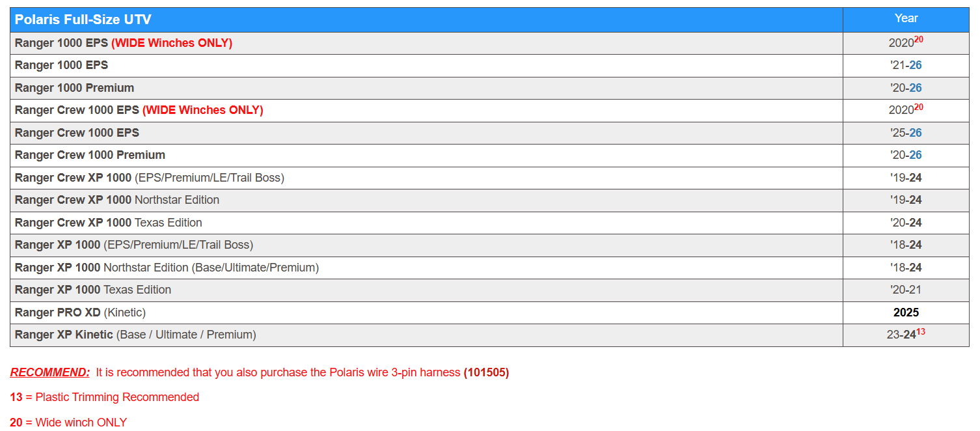The height and width of the screenshot is (431, 980).
Task: Select the 'Ranger Crew 1000 Premium' row
Action: pos(489,155)
